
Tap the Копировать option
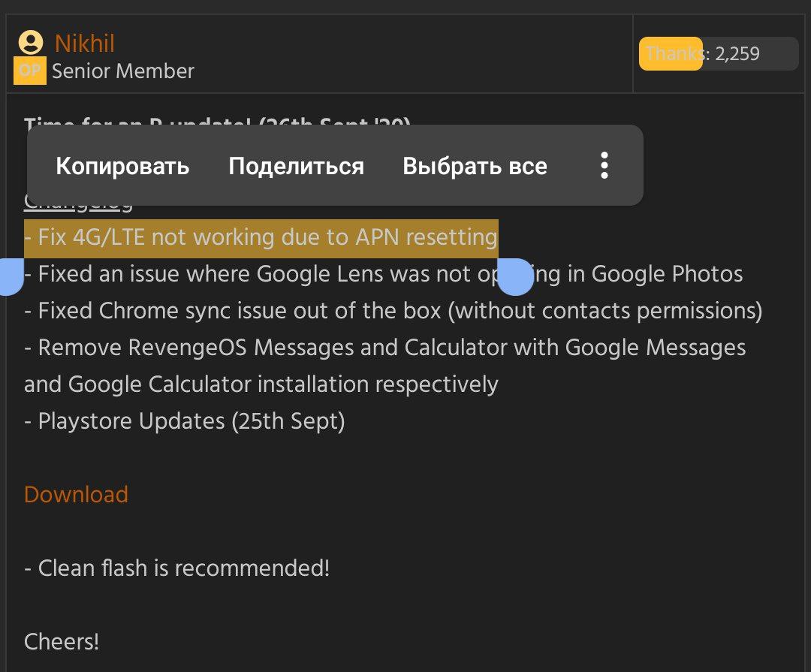[122, 166]
